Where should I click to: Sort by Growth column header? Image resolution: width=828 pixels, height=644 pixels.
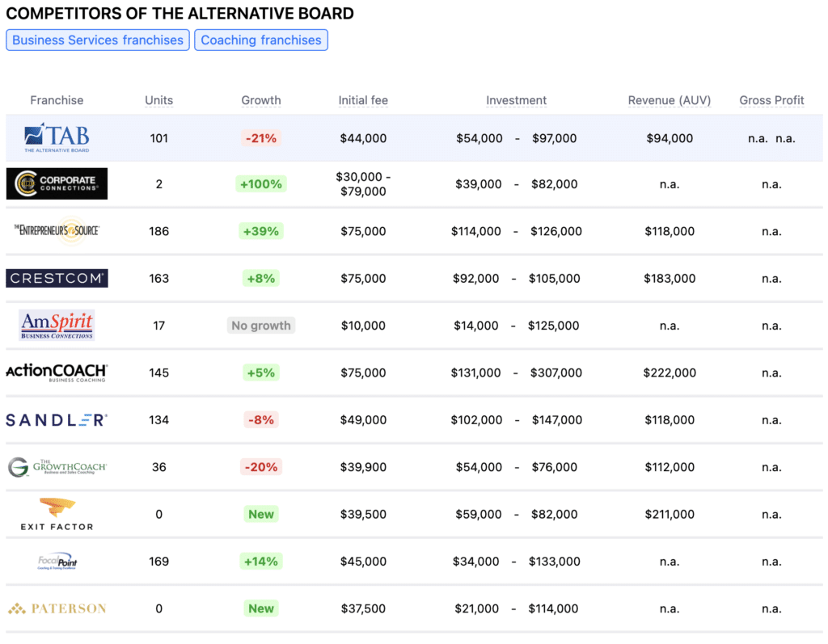click(x=261, y=100)
